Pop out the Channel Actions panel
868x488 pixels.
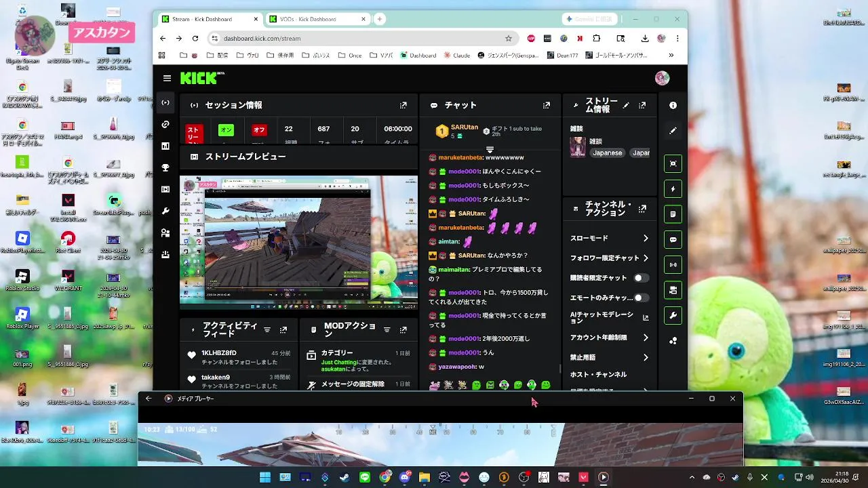(x=642, y=209)
